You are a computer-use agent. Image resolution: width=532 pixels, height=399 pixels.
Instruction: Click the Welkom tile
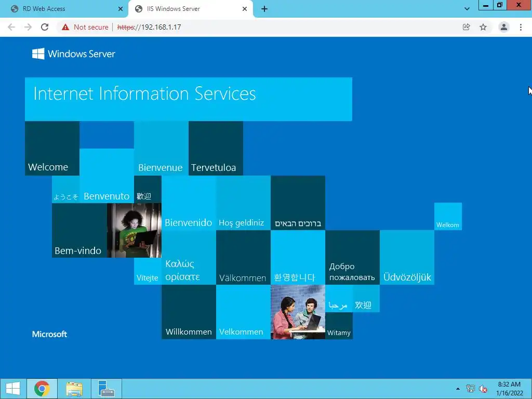point(448,217)
